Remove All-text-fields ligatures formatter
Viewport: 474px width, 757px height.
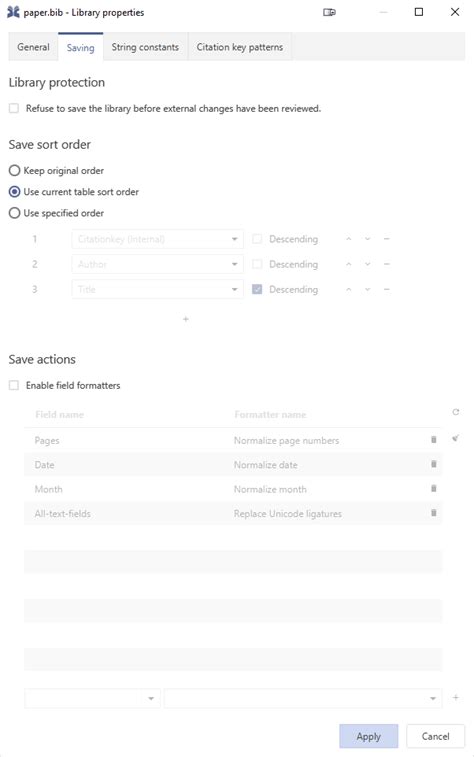point(433,513)
